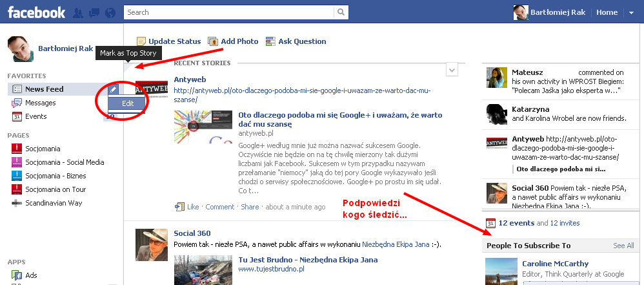Click Ads app icon

tap(17, 275)
